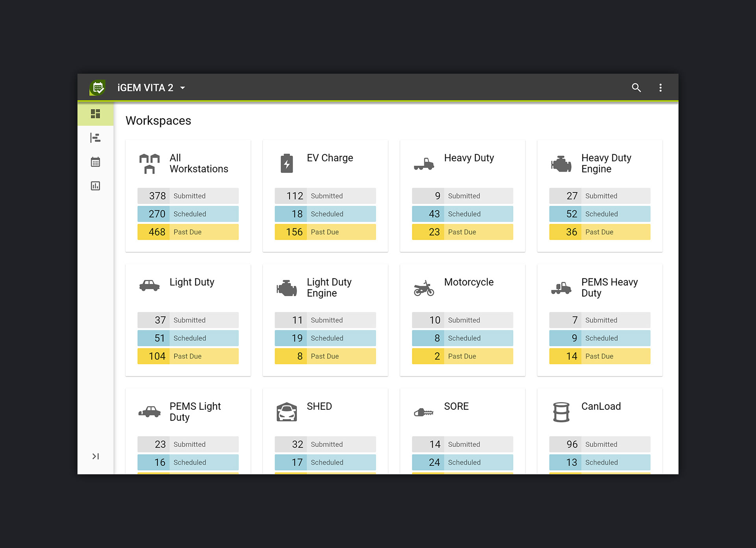Open the All Workstations workspace title
The width and height of the screenshot is (756, 548).
[199, 163]
